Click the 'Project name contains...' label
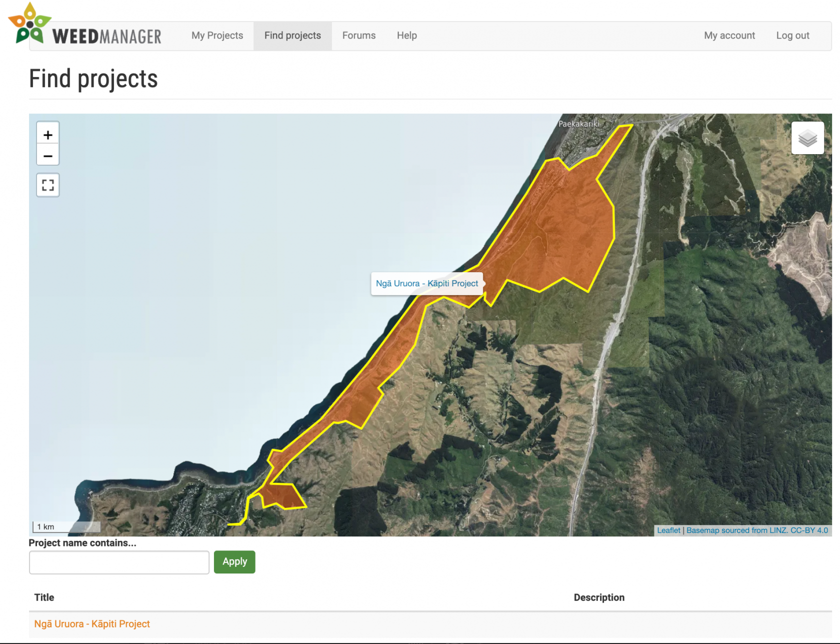Screen dimensions: 840x644 82,543
